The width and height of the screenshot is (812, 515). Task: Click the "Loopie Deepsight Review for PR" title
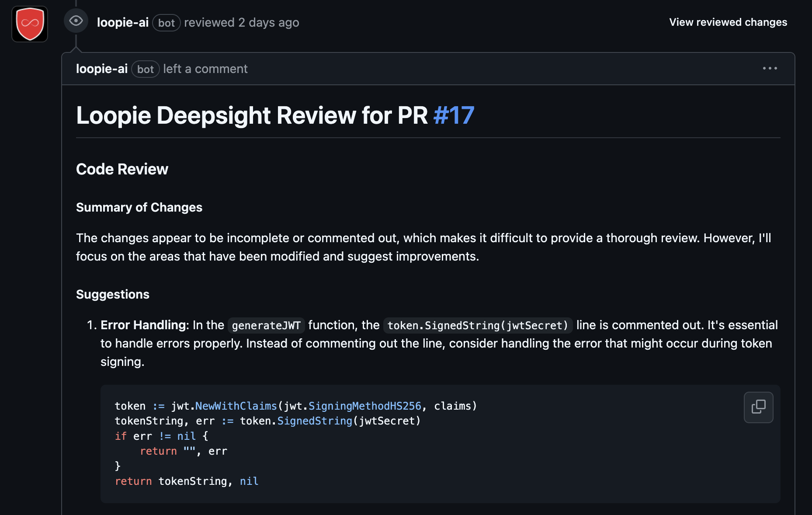pyautogui.click(x=252, y=115)
